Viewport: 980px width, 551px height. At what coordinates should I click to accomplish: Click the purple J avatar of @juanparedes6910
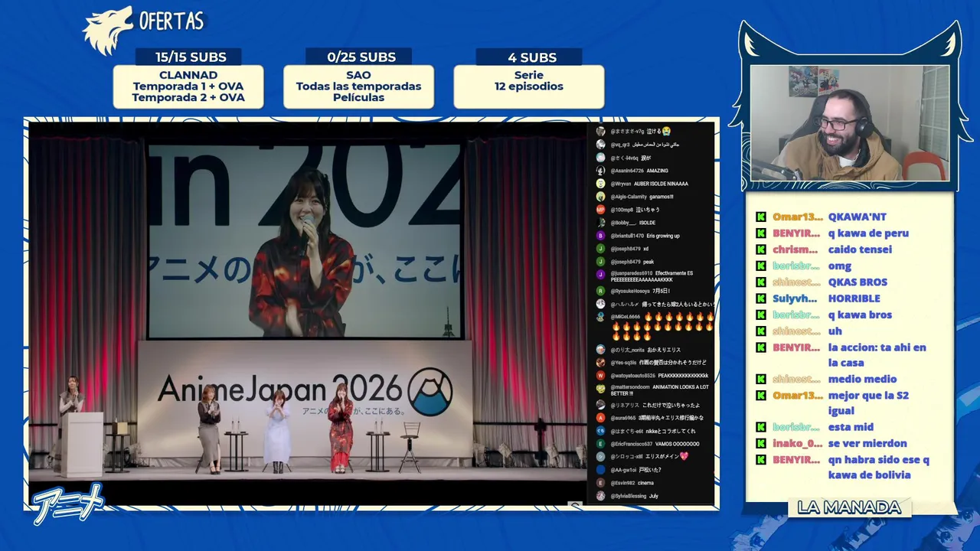tap(601, 274)
